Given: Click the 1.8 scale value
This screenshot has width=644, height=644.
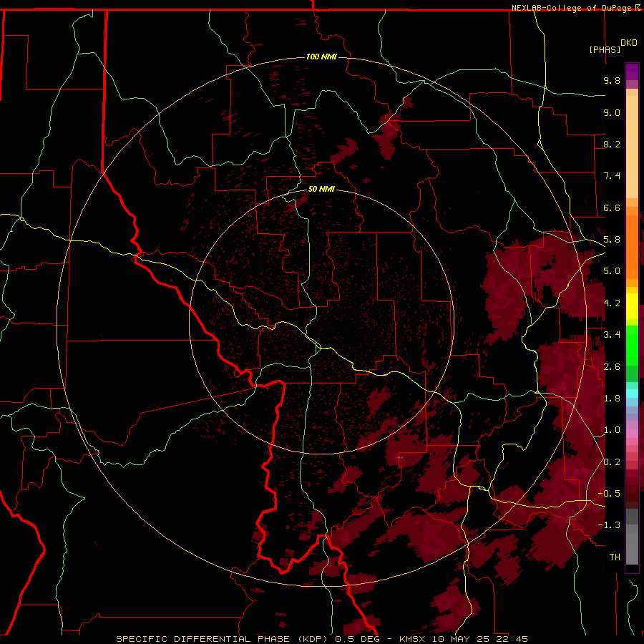Looking at the screenshot, I should tap(612, 399).
